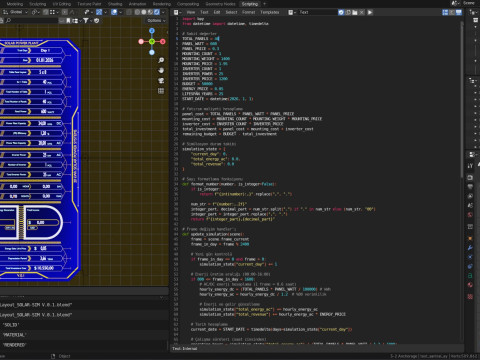Viewport: 480px width, 360px height.
Task: Browse text datablocks in the text editor dropdown
Action: [x=292, y=12]
